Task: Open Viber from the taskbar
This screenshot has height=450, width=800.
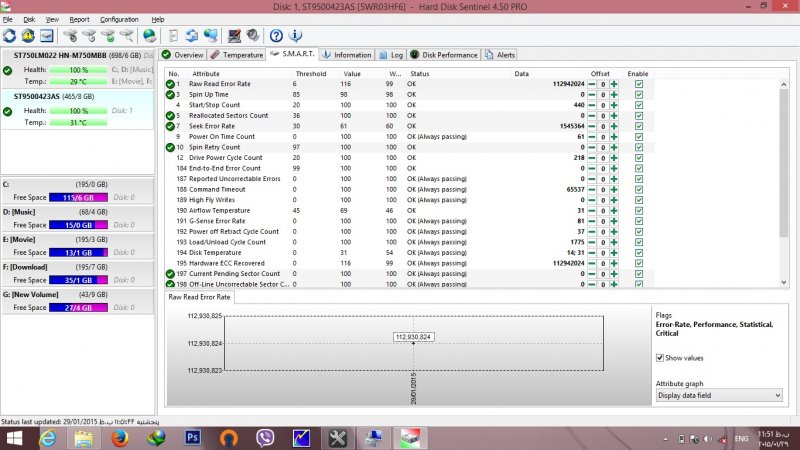Action: point(265,438)
